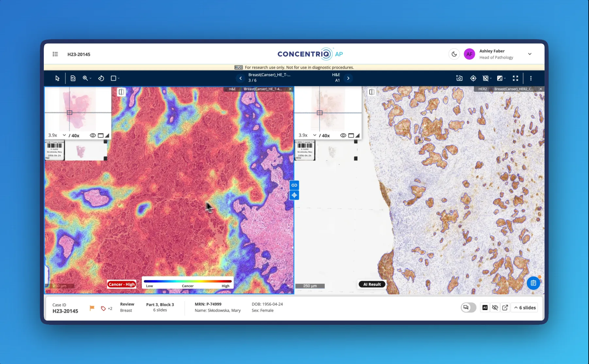
Task: Click the AI Result button
Action: 372,284
